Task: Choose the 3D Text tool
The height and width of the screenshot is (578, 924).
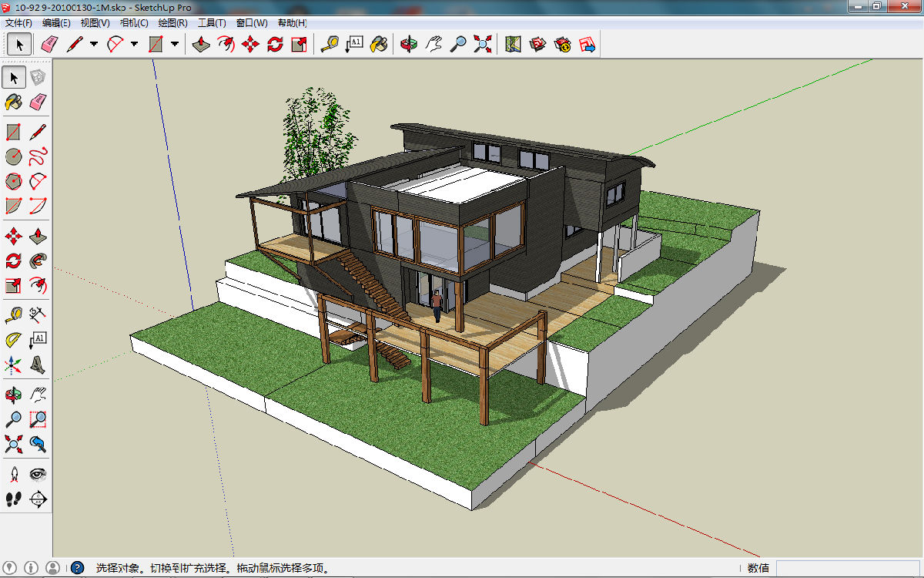Action: (38, 365)
